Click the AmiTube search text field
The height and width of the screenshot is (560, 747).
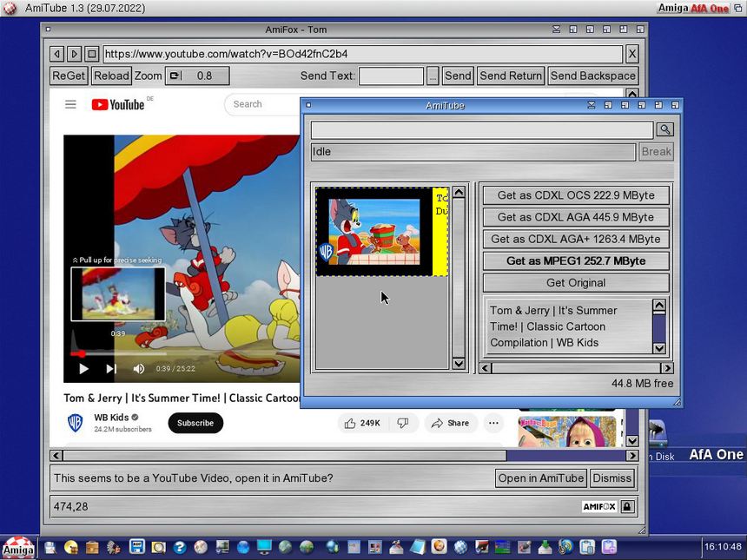click(x=482, y=129)
